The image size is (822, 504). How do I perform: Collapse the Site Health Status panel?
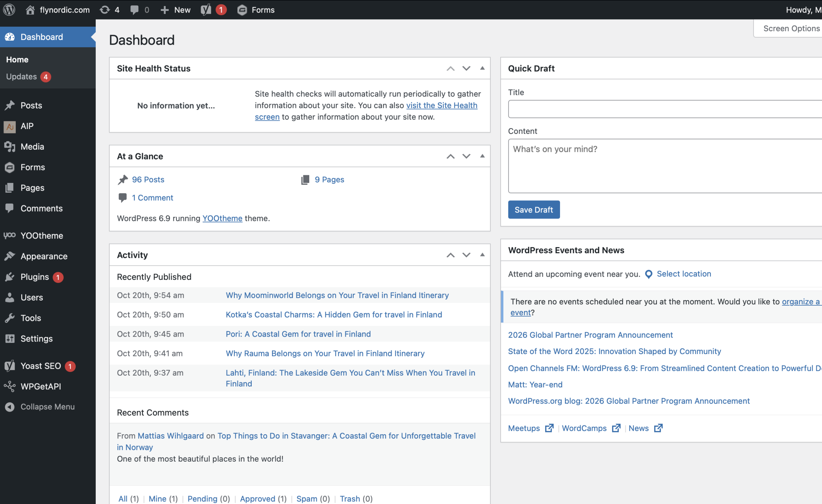click(x=482, y=68)
